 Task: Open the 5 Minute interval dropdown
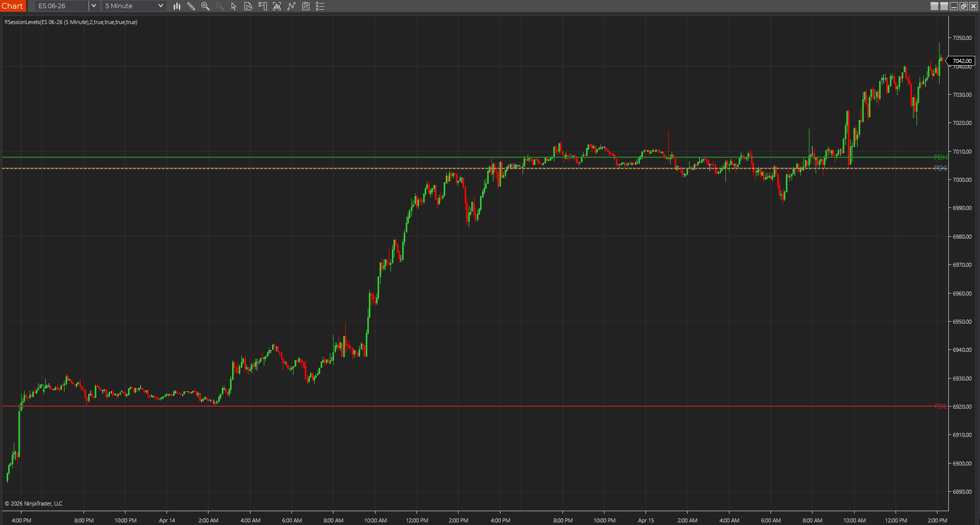pos(159,6)
